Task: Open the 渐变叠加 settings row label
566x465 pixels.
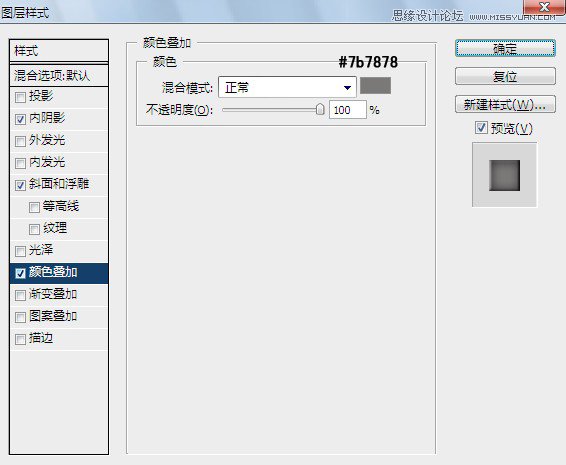Action: click(x=53, y=294)
